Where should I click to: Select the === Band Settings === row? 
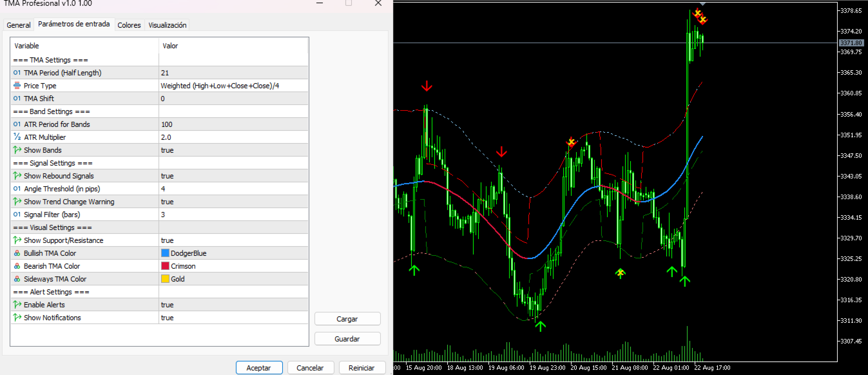tap(159, 111)
